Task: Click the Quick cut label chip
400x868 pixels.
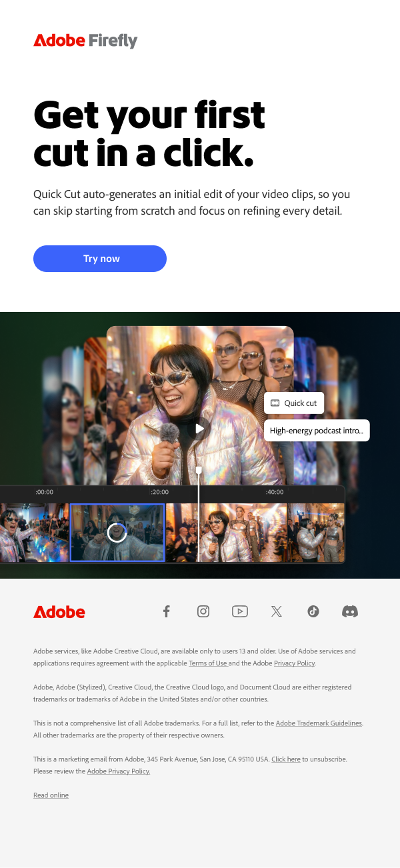Action: 294,403
